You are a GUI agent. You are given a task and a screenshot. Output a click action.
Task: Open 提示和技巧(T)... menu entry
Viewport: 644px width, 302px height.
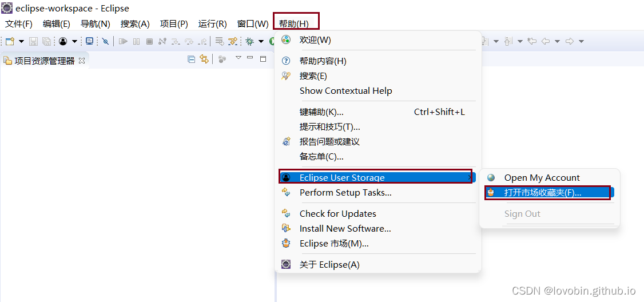(378, 126)
